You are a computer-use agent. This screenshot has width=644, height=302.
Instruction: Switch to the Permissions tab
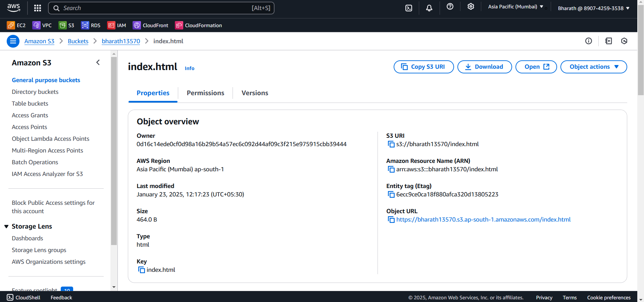point(205,93)
